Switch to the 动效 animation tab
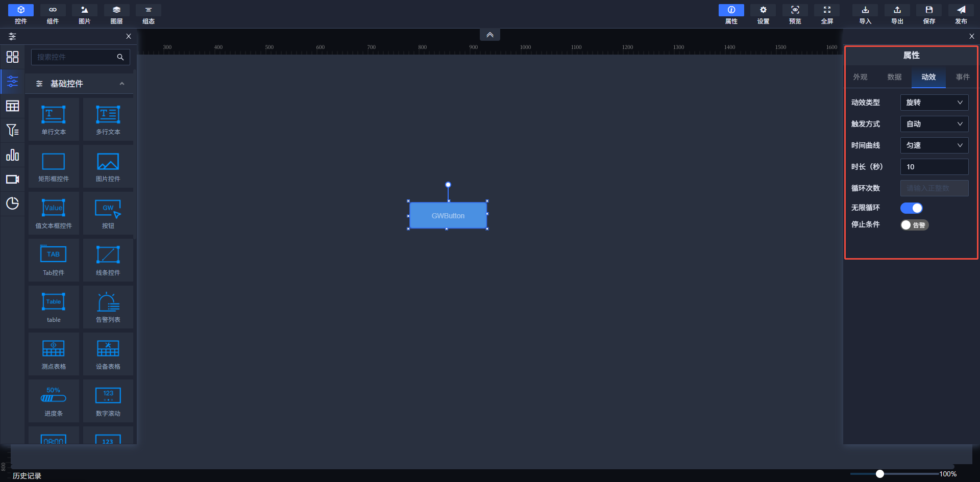The image size is (980, 482). 928,77
